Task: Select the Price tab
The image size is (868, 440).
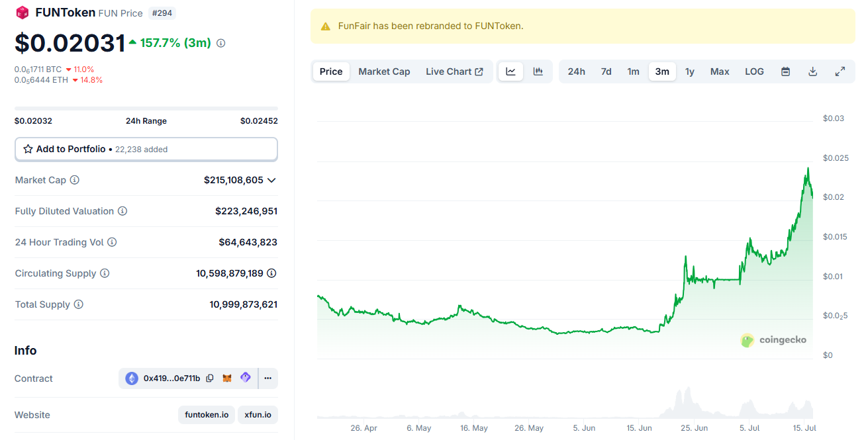Action: (x=331, y=71)
